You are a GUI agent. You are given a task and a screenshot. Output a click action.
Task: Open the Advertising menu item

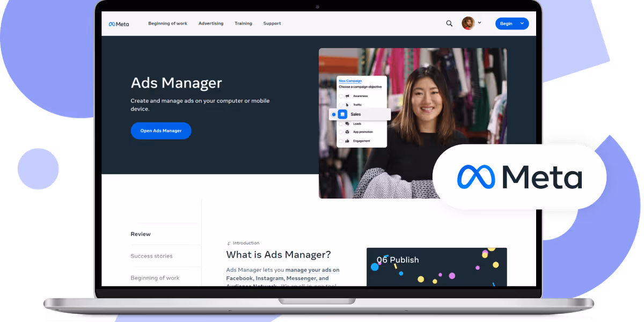(211, 23)
